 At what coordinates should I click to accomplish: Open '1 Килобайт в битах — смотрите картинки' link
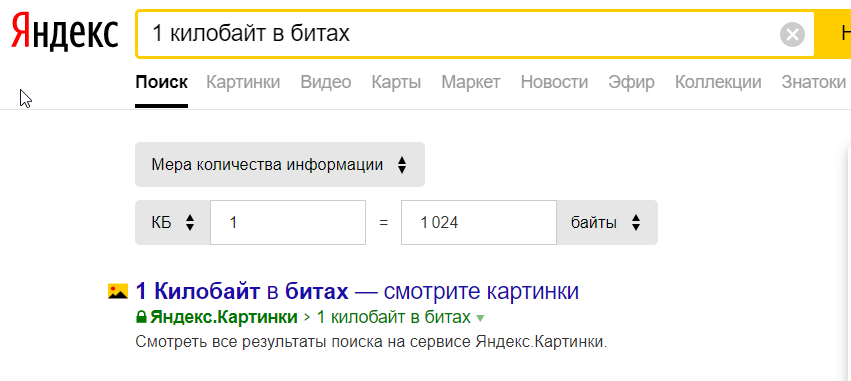(357, 291)
